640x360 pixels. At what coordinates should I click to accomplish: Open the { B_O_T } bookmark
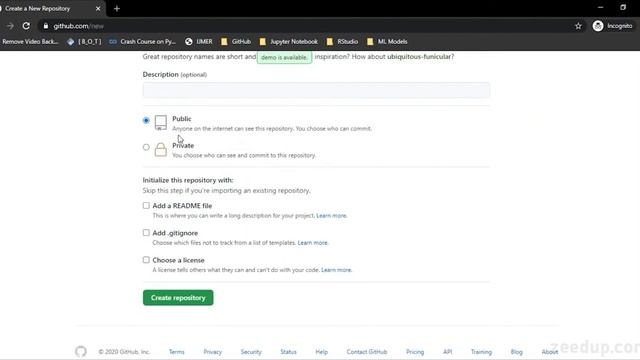[84, 42]
